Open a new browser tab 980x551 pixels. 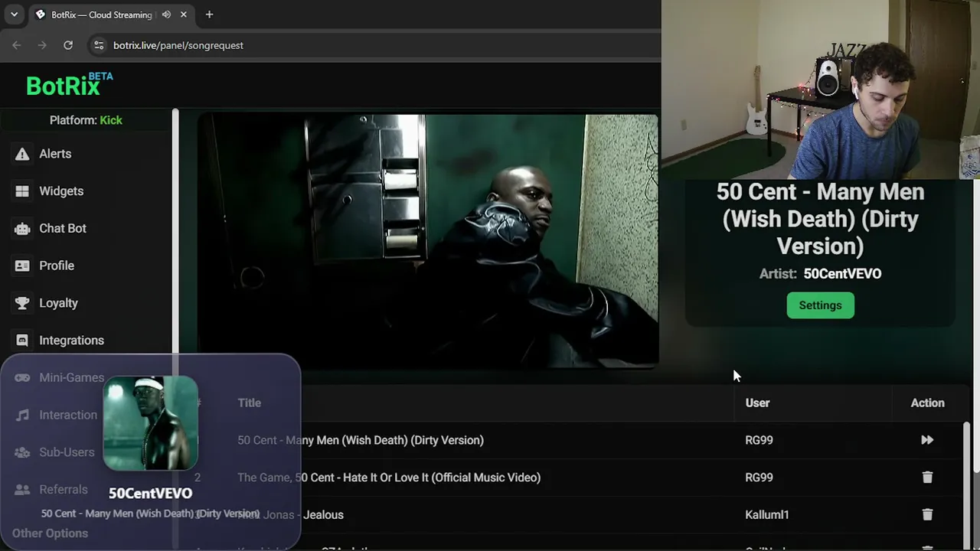(x=209, y=15)
